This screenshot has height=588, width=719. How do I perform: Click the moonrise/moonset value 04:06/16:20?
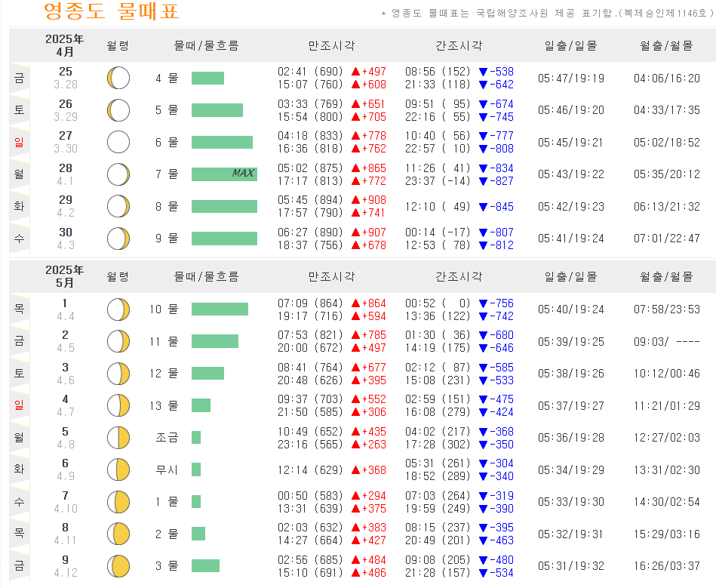tap(667, 79)
